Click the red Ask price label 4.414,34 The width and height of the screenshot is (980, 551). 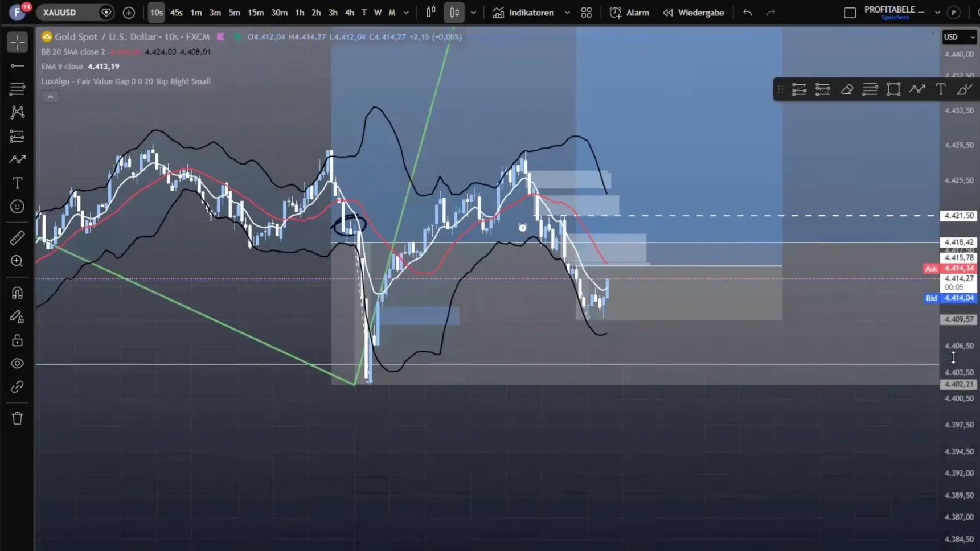coord(949,268)
